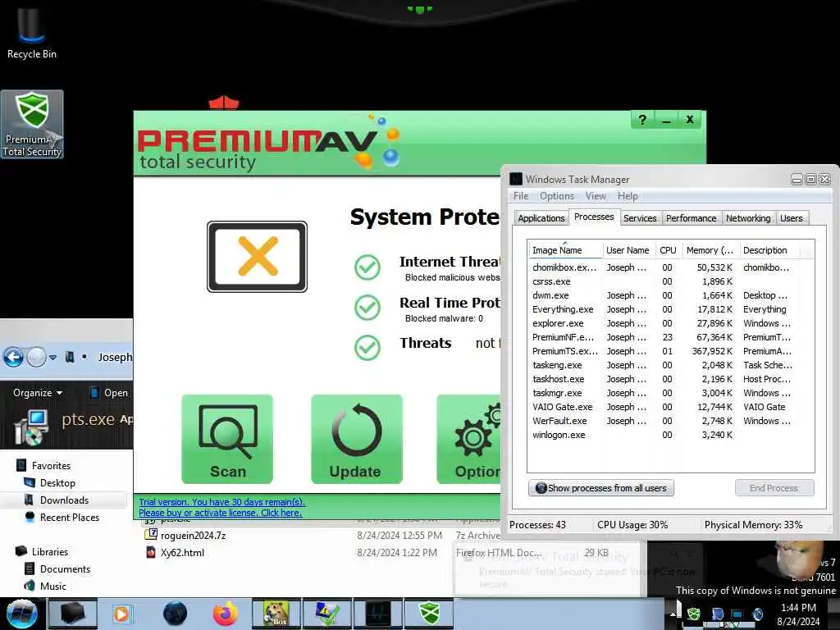The height and width of the screenshot is (630, 840).
Task: Click the orange X system status icon
Action: coord(257,257)
